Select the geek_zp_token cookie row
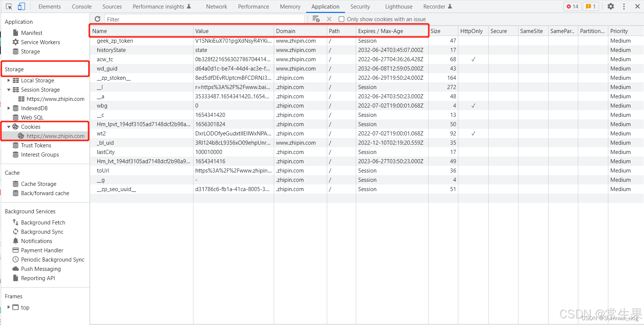The height and width of the screenshot is (325, 644). [367, 41]
